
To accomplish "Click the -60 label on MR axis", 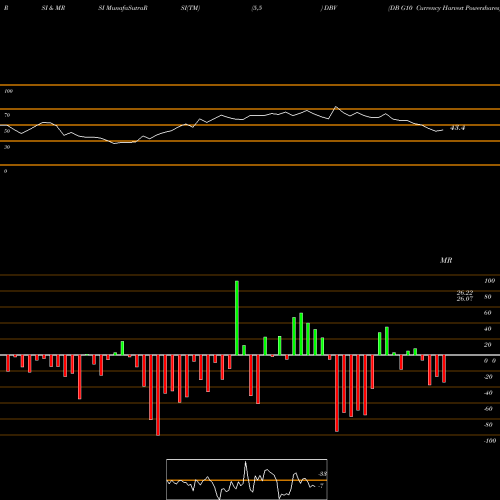I will (x=488, y=409).
